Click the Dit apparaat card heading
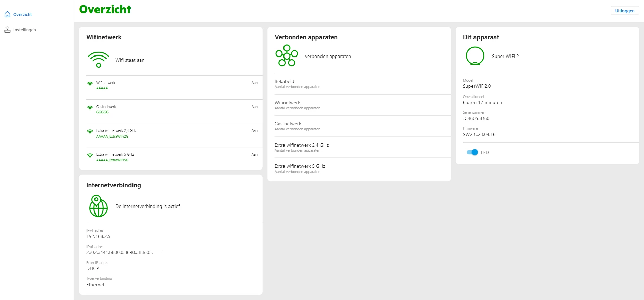The width and height of the screenshot is (644, 300). [x=481, y=37]
